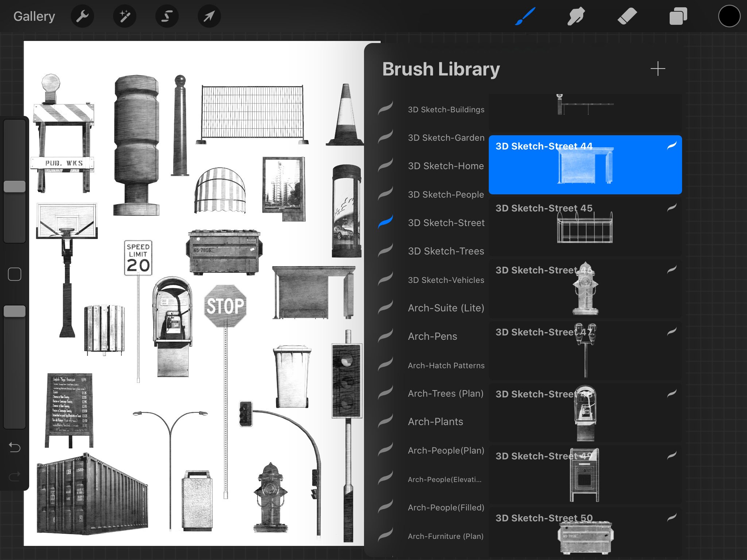Adjust the brush size slider
This screenshot has height=560, width=747.
point(15,186)
